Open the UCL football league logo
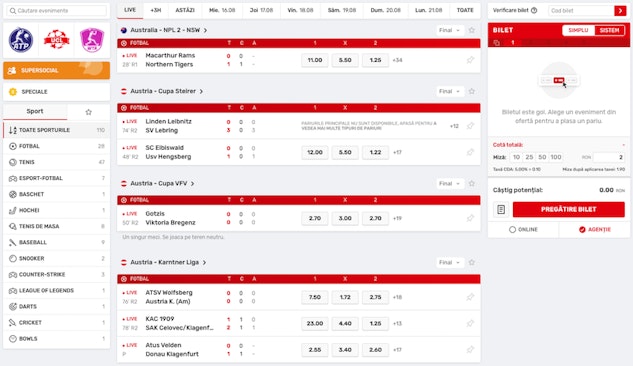The image size is (633, 366). (57, 40)
